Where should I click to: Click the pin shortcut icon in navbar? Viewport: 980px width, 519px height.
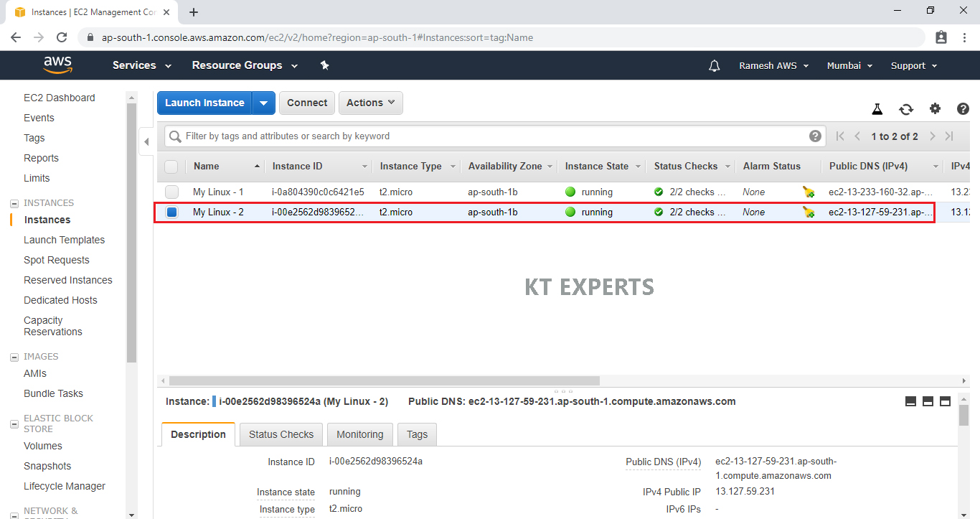click(x=324, y=65)
